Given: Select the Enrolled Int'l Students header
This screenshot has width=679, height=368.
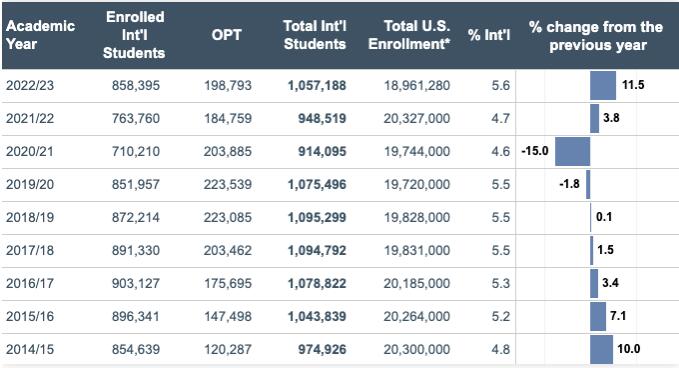Looking at the screenshot, I should [x=134, y=35].
